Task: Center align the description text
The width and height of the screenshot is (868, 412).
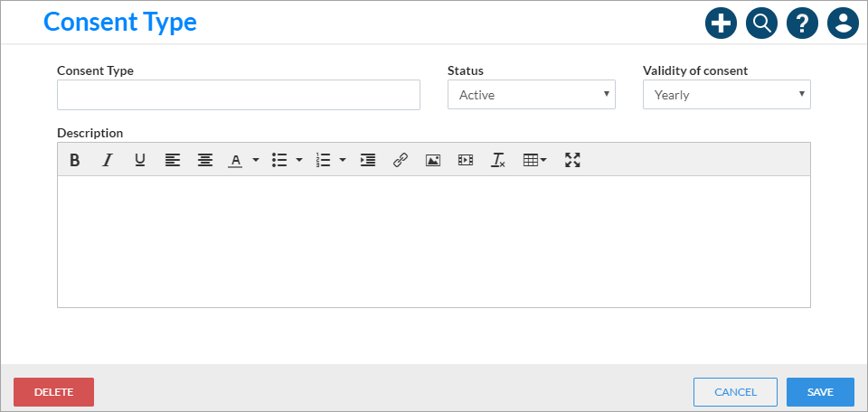Action: coord(205,161)
